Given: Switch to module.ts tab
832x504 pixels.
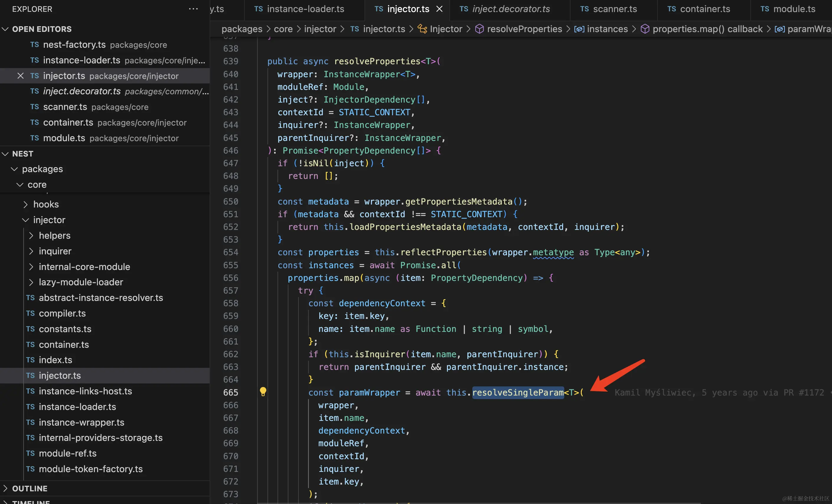Looking at the screenshot, I should tap(792, 9).
